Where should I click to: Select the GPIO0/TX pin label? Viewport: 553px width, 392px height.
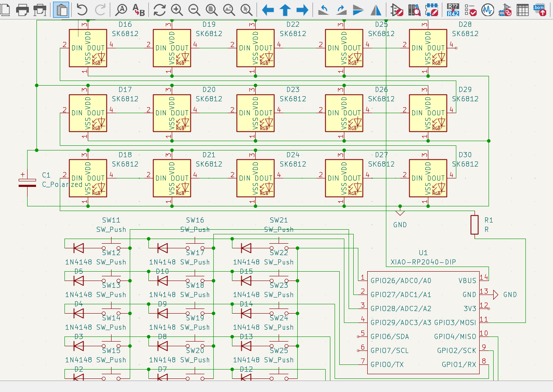click(x=387, y=364)
